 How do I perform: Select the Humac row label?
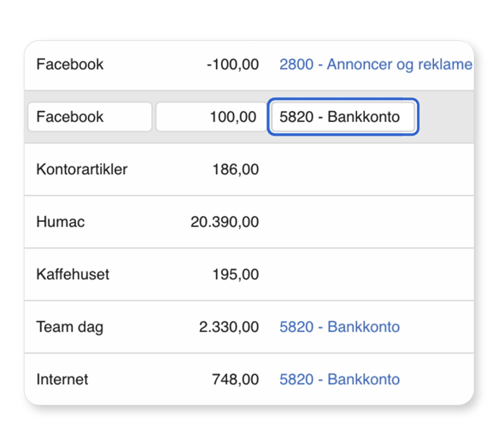tap(61, 222)
